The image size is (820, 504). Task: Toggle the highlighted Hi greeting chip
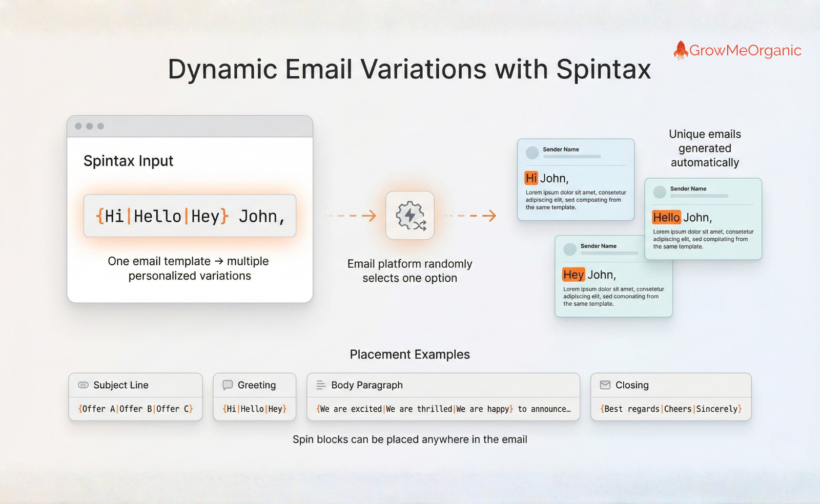click(x=531, y=178)
